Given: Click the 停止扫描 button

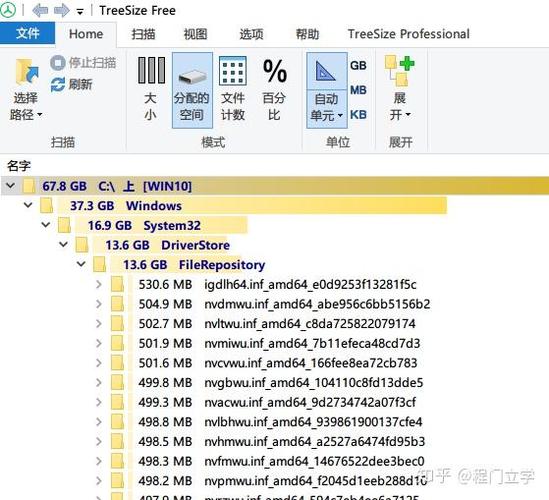Looking at the screenshot, I should 83,63.
